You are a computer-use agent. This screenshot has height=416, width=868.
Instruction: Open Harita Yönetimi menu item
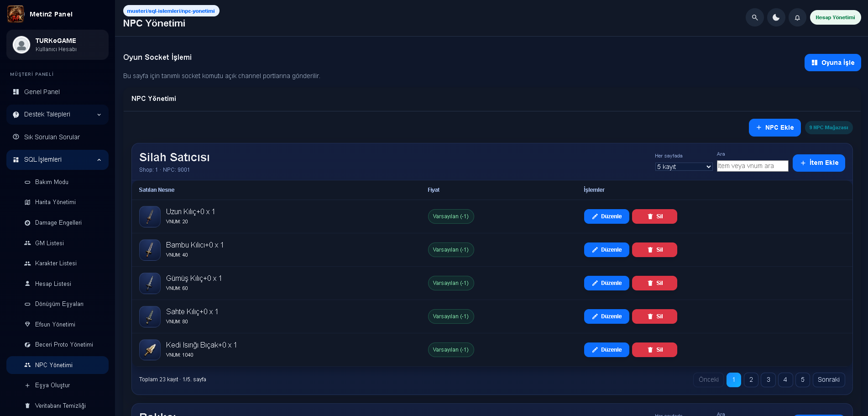(x=58, y=202)
